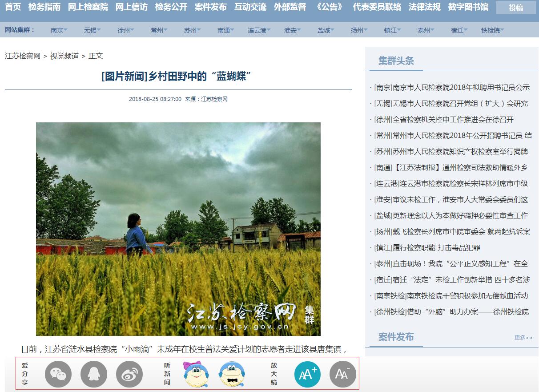Open 外部监督 in the top navigation
Viewport: 539px width, 392px height.
click(290, 7)
